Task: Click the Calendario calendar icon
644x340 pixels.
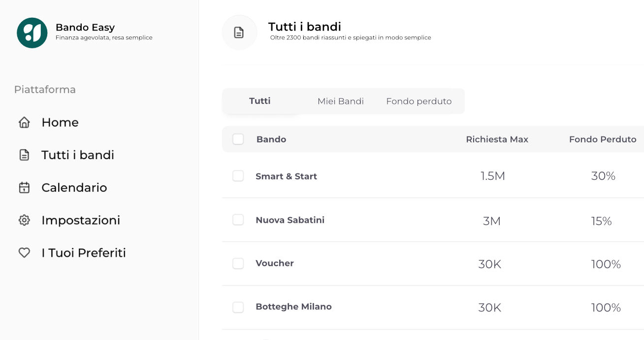Action: (24, 188)
